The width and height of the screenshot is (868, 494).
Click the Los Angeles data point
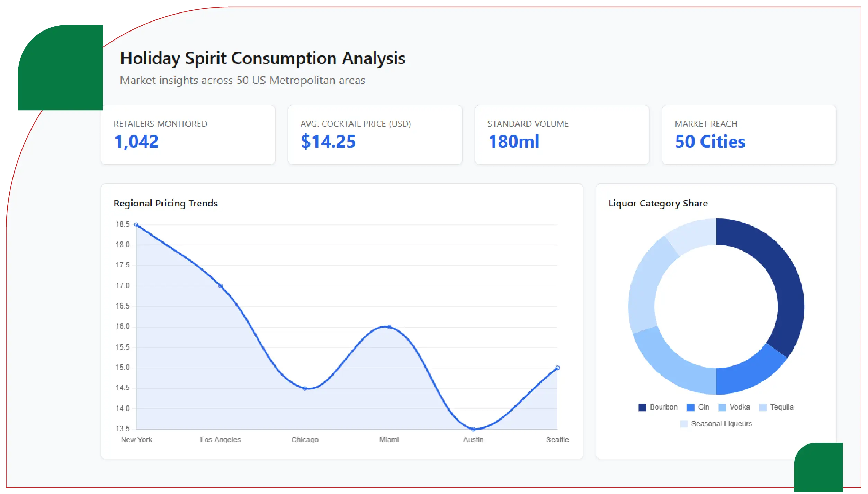(221, 286)
